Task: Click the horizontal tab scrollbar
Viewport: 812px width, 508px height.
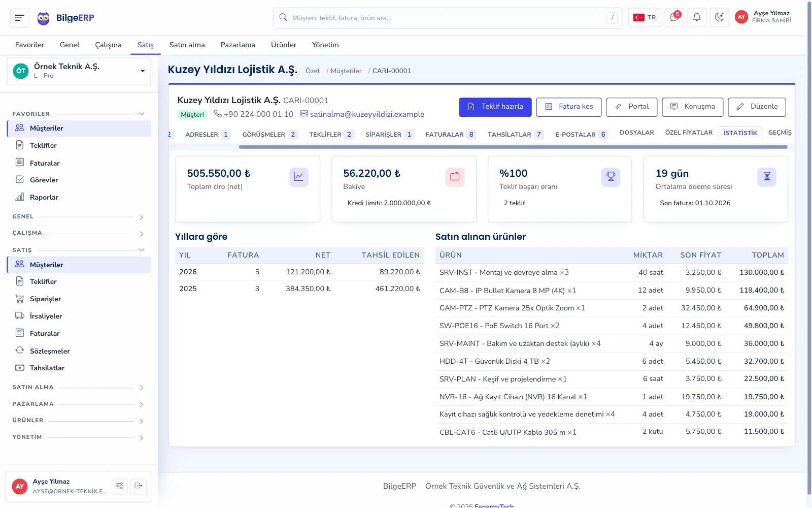Action: click(513, 147)
